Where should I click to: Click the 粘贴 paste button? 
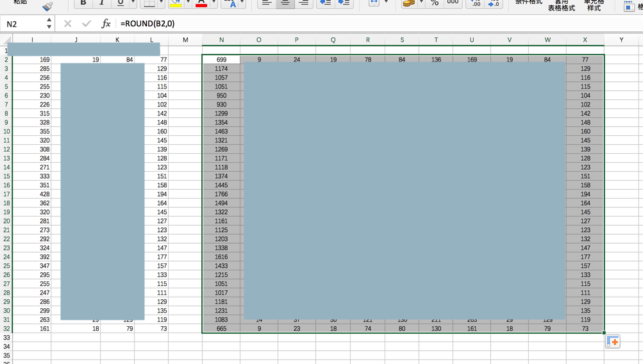coord(21,2)
